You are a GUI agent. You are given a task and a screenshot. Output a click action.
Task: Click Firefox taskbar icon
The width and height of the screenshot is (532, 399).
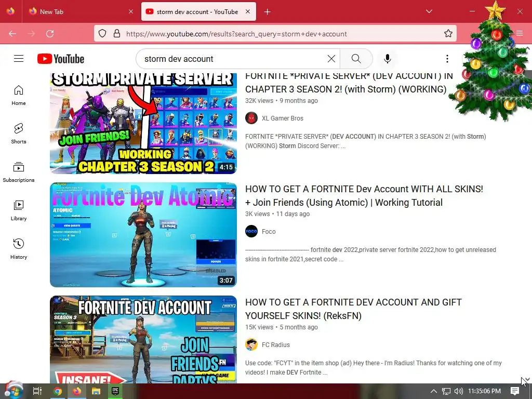point(77,391)
